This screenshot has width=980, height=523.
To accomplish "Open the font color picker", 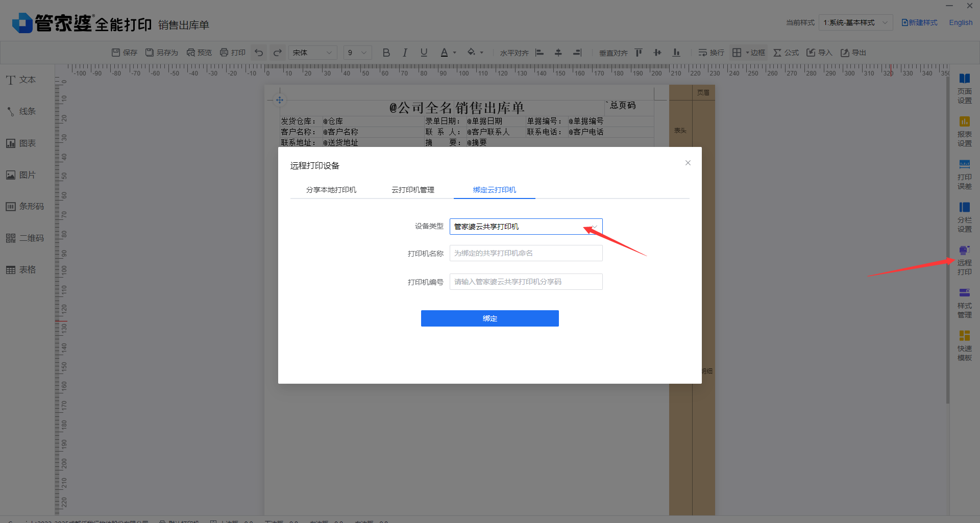I will click(x=448, y=53).
